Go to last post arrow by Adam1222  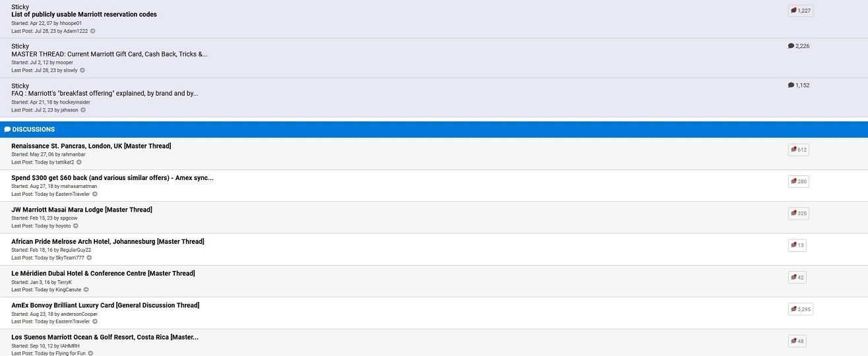coord(93,31)
